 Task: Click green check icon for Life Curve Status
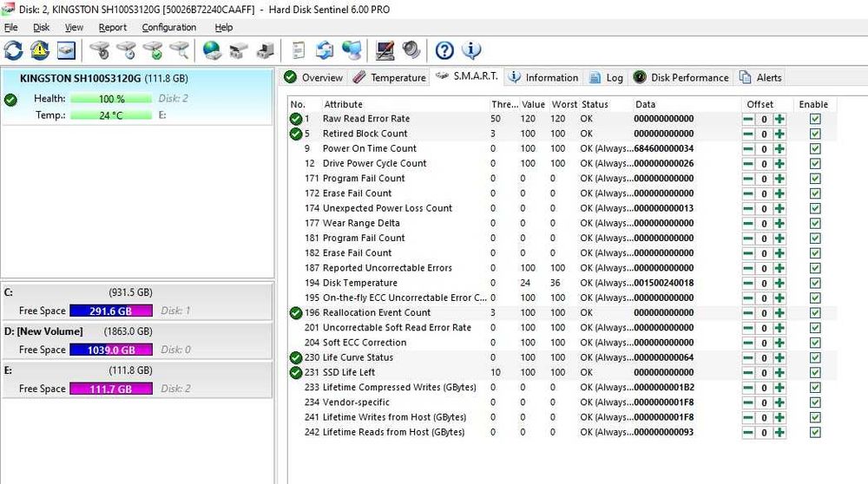[296, 358]
